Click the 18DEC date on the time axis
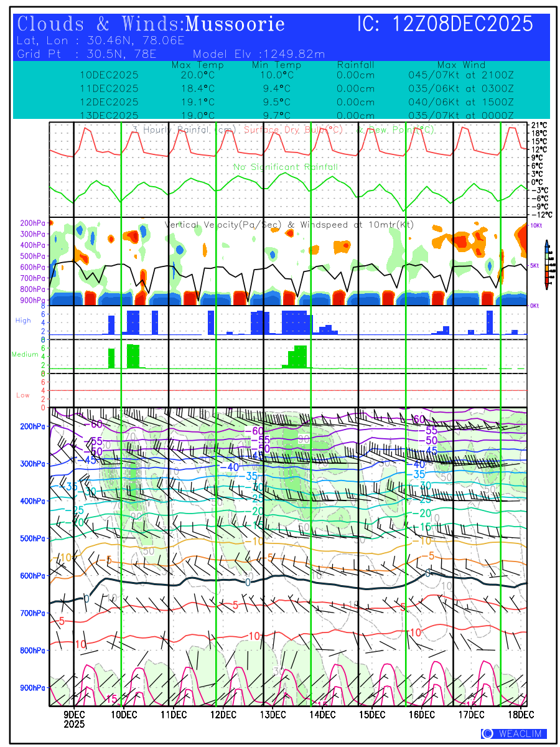Screen dimensions: 560x747 coord(520,713)
